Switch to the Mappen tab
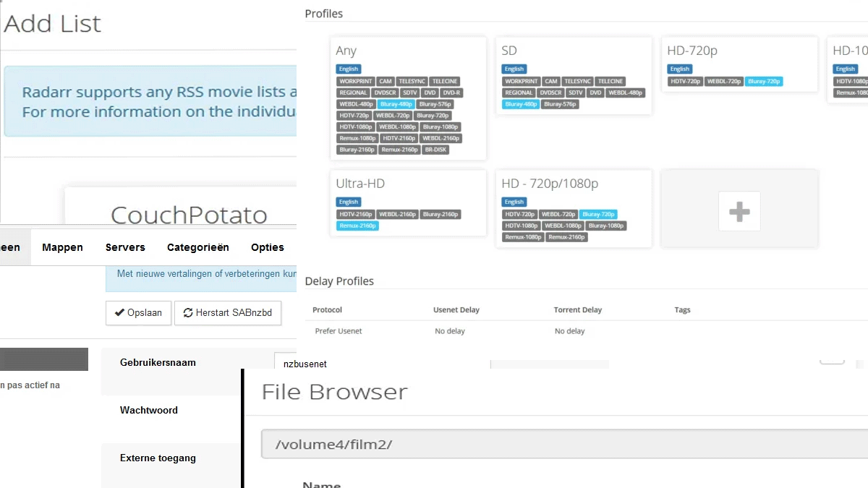Viewport: 868px width, 488px height. tap(62, 247)
